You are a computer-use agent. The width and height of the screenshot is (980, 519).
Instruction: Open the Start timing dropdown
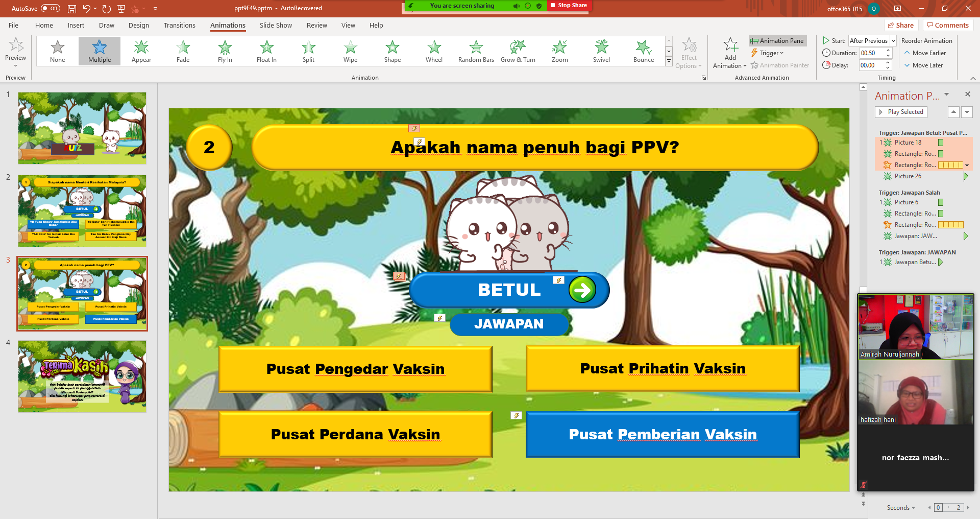pyautogui.click(x=893, y=41)
